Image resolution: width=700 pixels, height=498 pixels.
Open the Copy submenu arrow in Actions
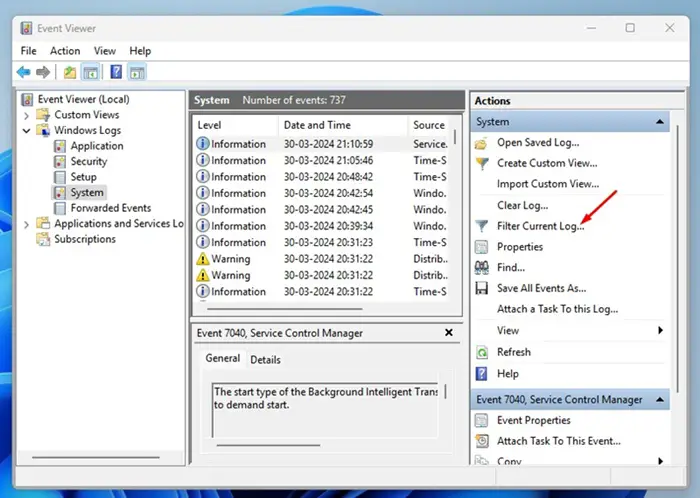coord(660,461)
